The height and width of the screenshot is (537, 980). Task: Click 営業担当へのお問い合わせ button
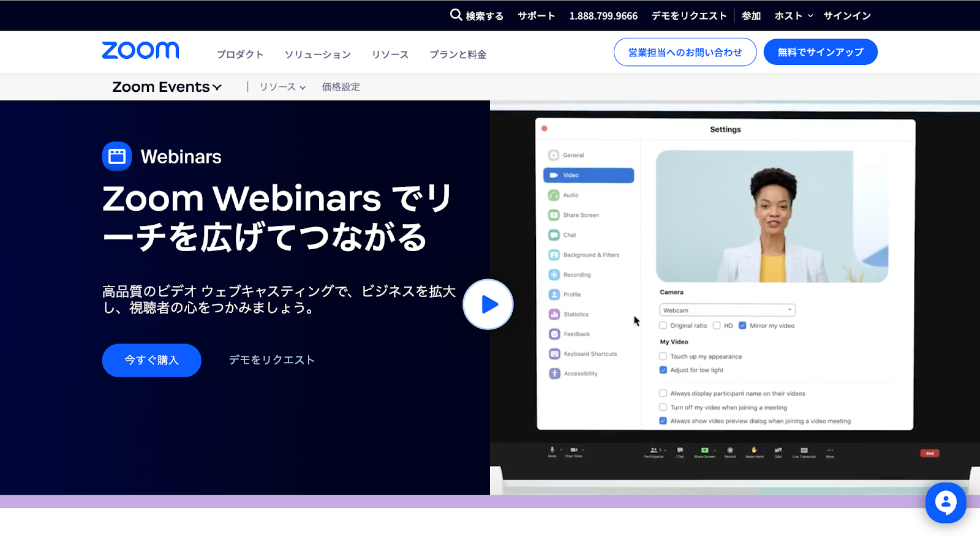point(685,52)
